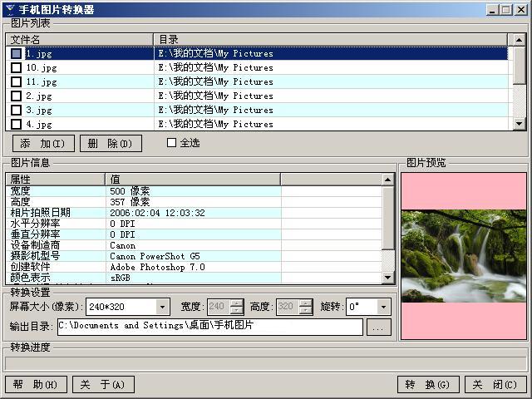Select the checkbox beside 3.jpg

click(x=16, y=110)
